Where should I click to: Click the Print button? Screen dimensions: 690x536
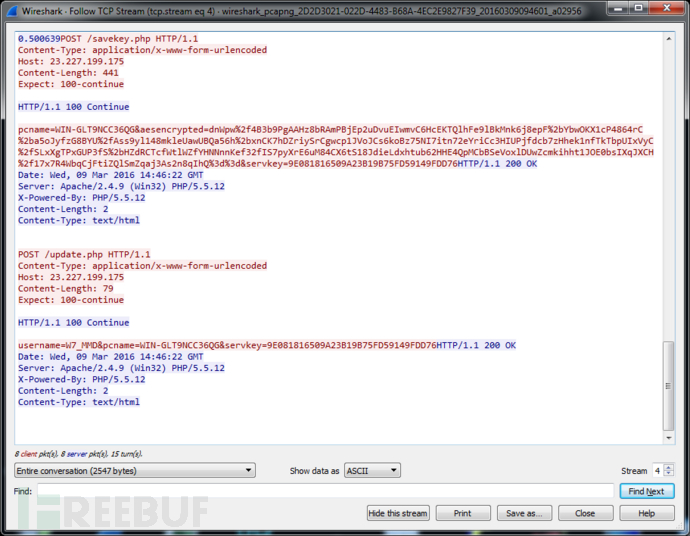[x=462, y=513]
